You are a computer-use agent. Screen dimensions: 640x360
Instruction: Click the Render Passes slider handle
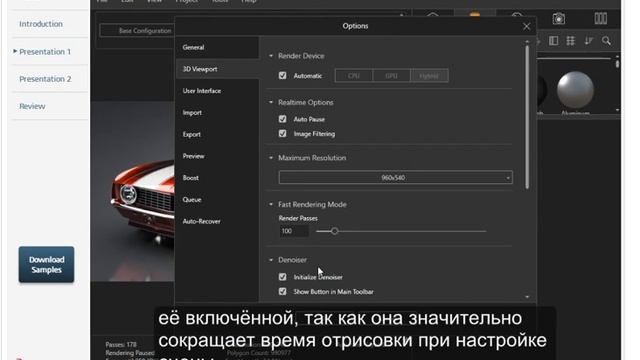click(334, 231)
